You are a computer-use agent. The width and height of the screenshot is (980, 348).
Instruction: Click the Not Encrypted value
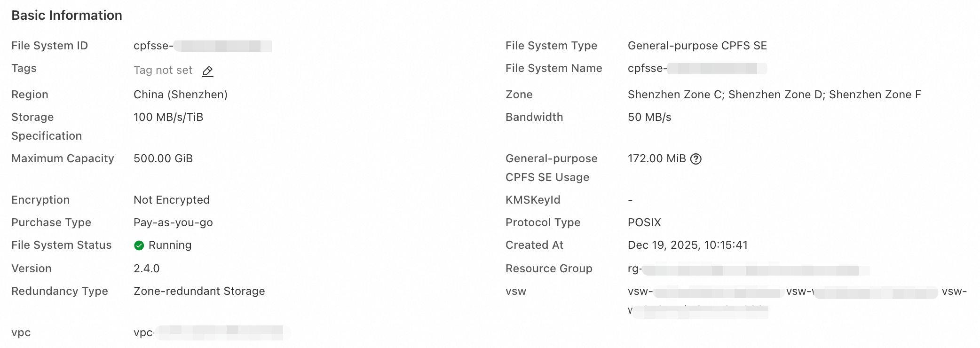point(171,200)
